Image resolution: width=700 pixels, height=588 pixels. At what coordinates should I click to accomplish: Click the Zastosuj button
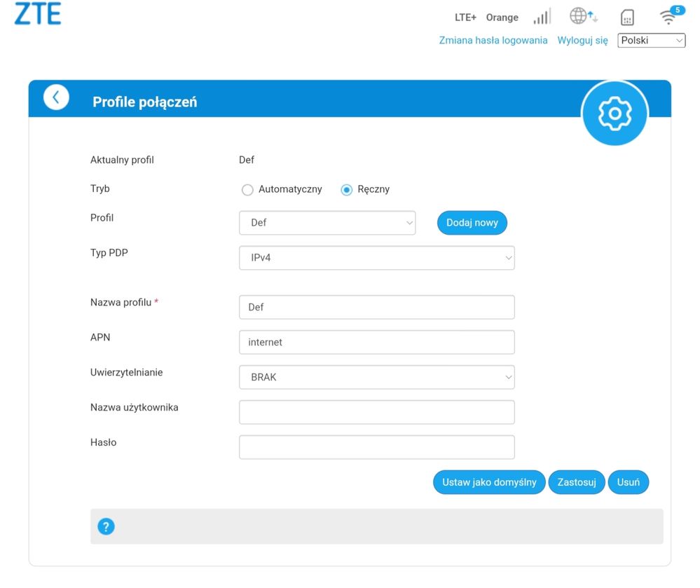576,482
